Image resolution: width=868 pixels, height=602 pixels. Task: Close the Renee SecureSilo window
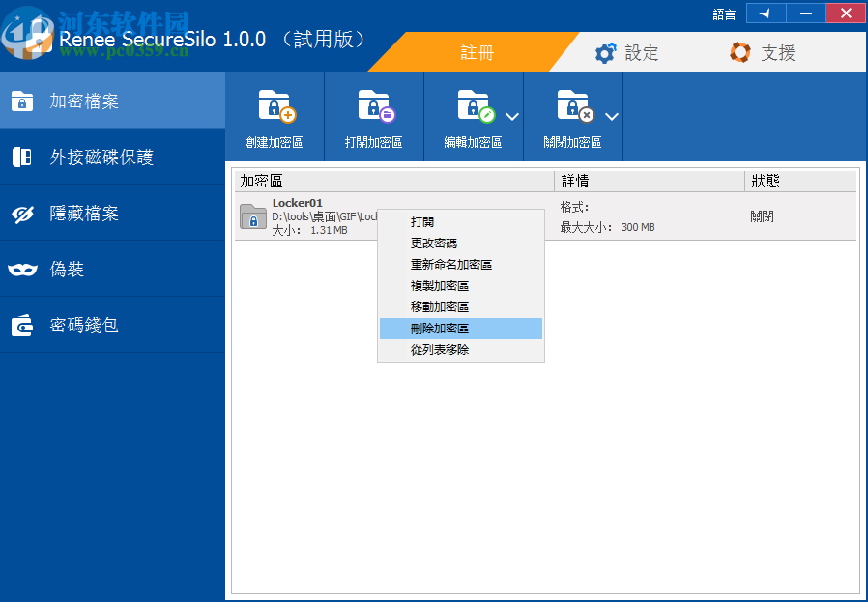pos(846,14)
